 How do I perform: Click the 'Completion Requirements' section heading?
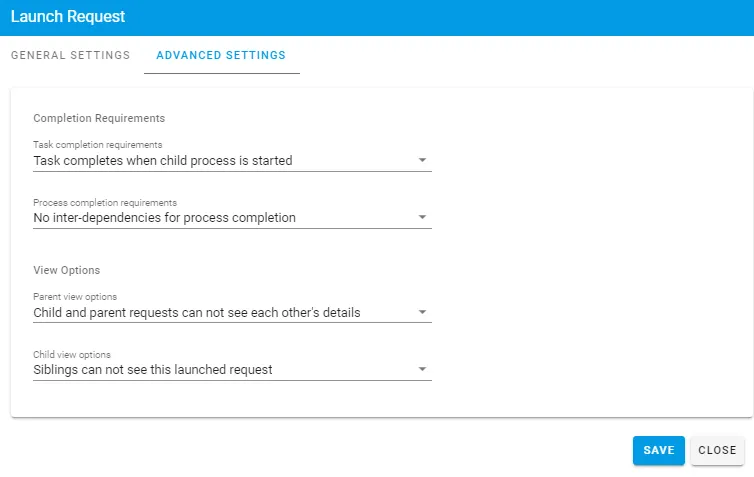99,118
